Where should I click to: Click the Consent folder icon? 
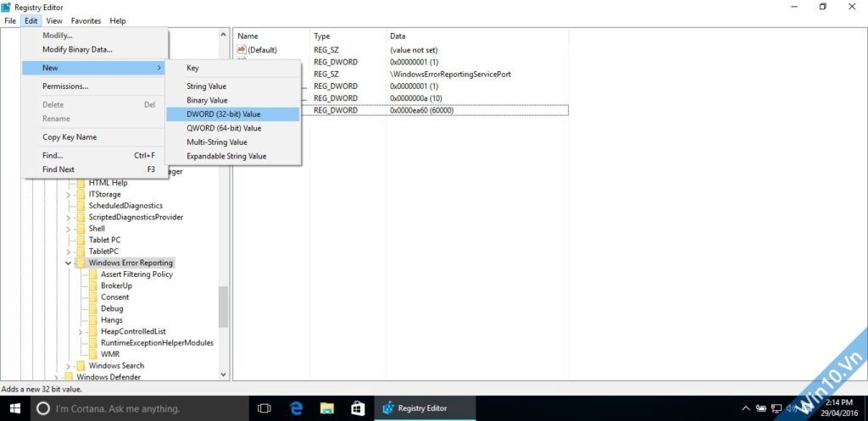pyautogui.click(x=93, y=297)
